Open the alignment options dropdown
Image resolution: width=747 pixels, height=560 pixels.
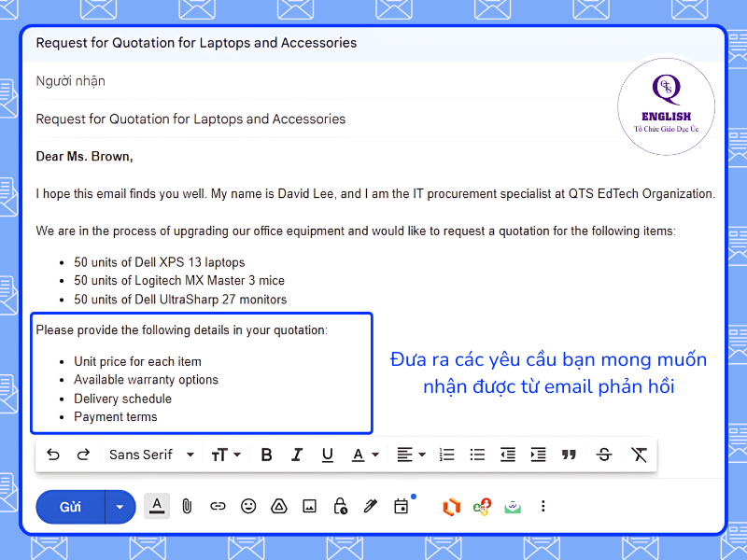pyautogui.click(x=411, y=455)
